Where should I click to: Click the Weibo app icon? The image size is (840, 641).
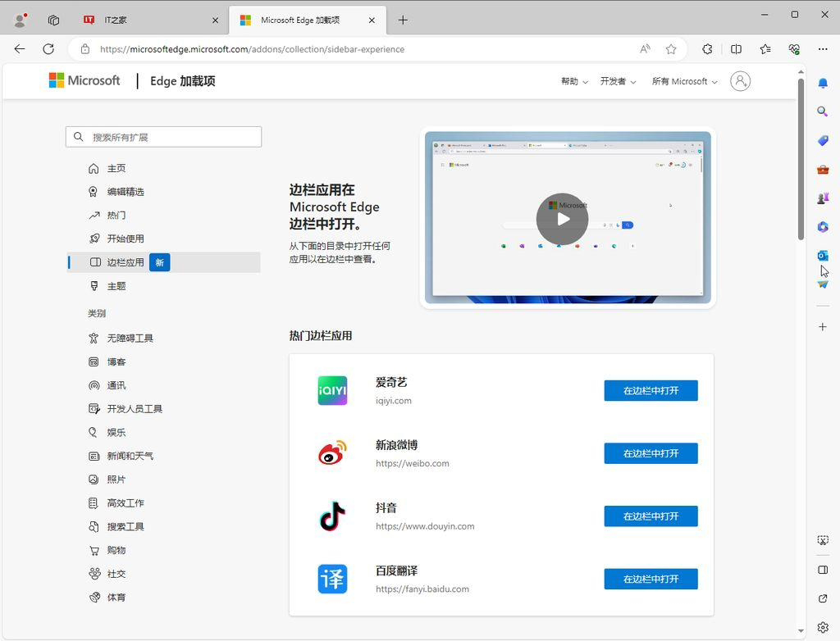pyautogui.click(x=333, y=453)
